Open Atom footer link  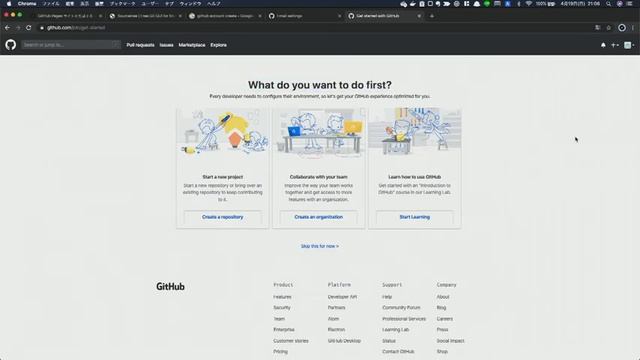coord(333,318)
